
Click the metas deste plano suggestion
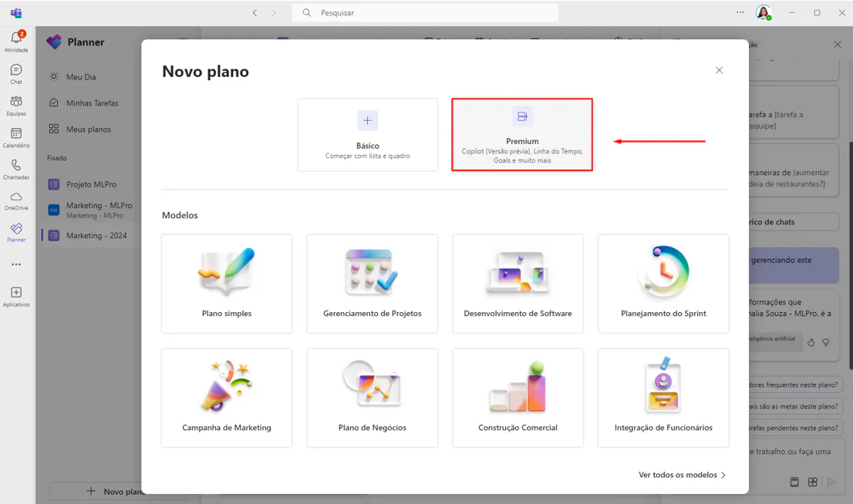pyautogui.click(x=795, y=406)
